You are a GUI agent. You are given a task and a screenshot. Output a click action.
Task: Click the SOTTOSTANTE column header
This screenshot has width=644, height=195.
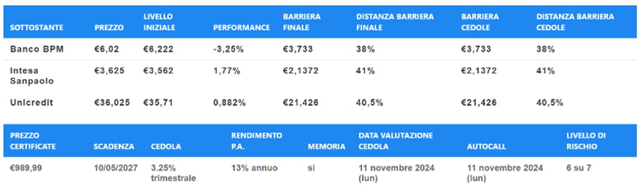[36, 27]
